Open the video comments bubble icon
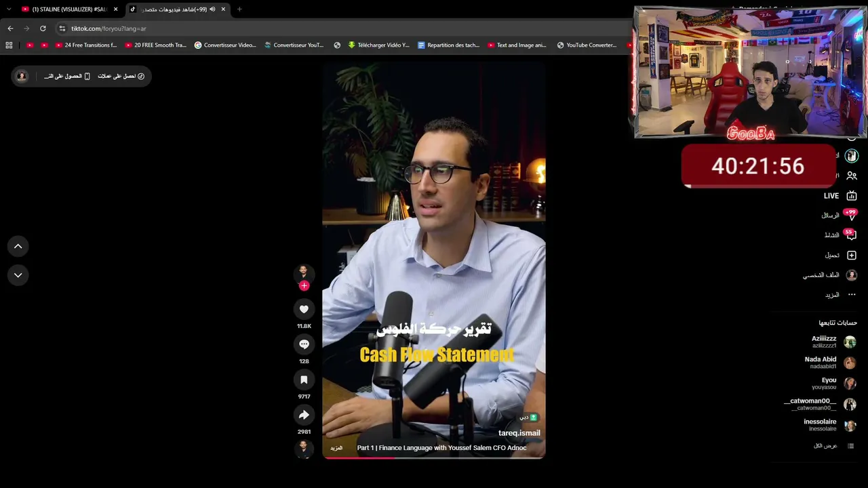The image size is (868, 488). click(304, 344)
